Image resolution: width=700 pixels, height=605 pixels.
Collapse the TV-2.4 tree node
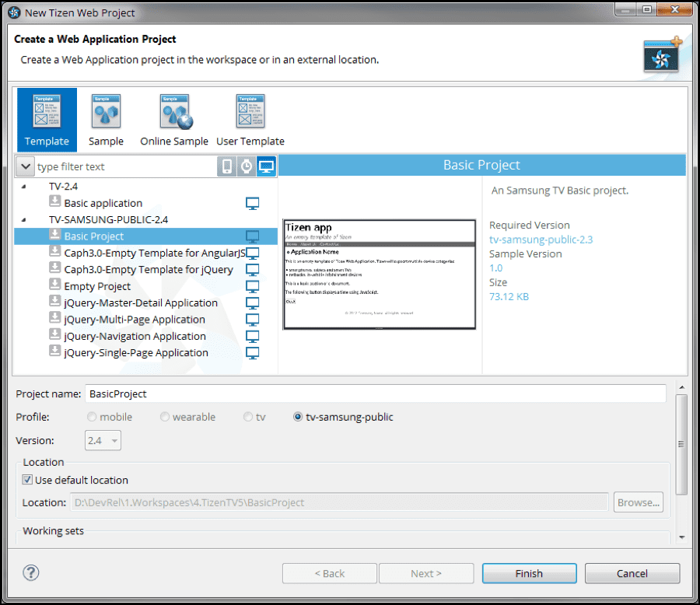point(24,186)
